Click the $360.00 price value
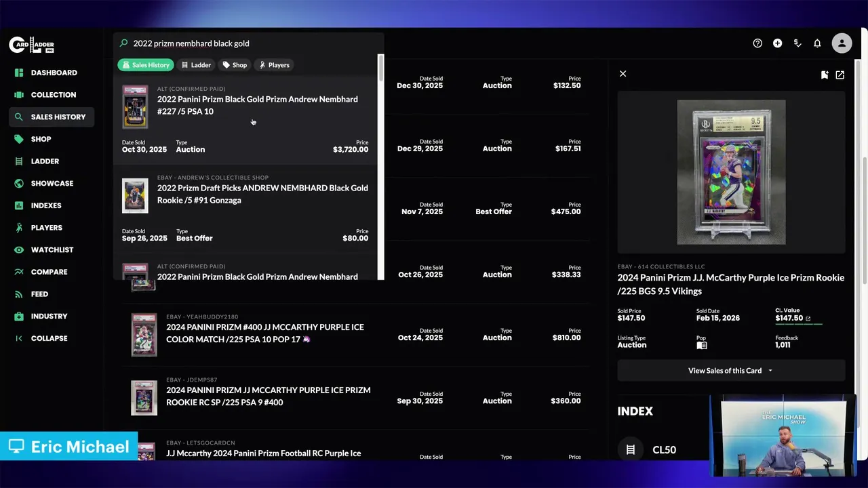The height and width of the screenshot is (488, 868). click(566, 401)
